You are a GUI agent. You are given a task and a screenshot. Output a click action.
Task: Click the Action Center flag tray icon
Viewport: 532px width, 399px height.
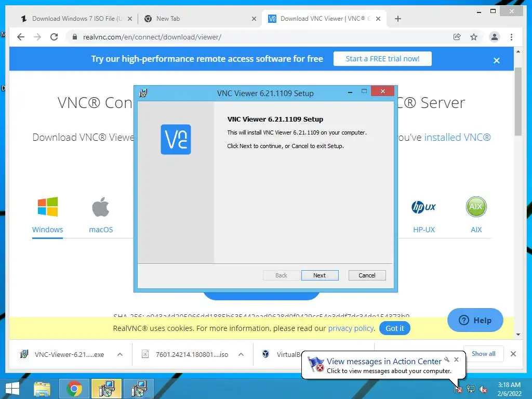coord(458,389)
